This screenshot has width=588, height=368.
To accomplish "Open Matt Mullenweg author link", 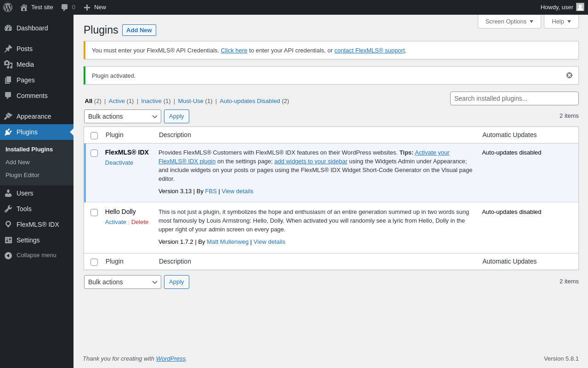I will click(227, 242).
